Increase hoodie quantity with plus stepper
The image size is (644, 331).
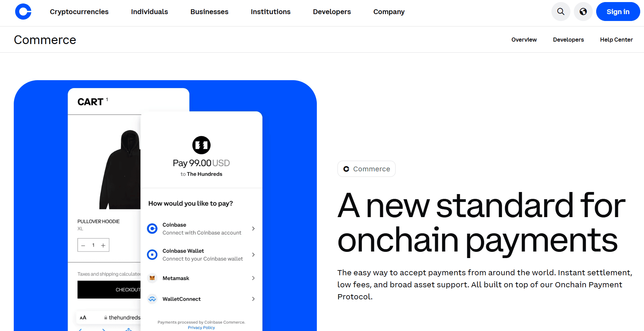pos(103,245)
